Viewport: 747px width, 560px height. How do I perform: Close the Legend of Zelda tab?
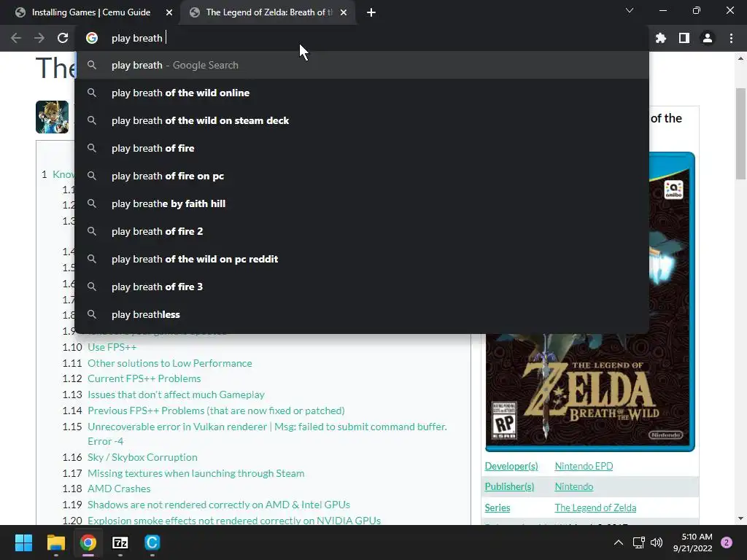(x=344, y=12)
